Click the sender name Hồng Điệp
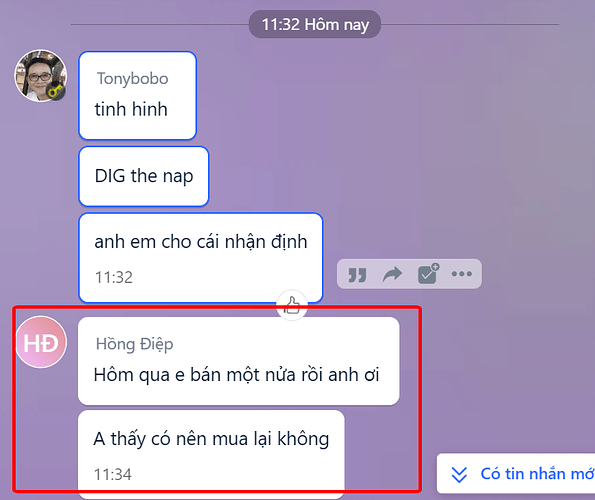Image resolution: width=595 pixels, height=500 pixels. pos(134,344)
